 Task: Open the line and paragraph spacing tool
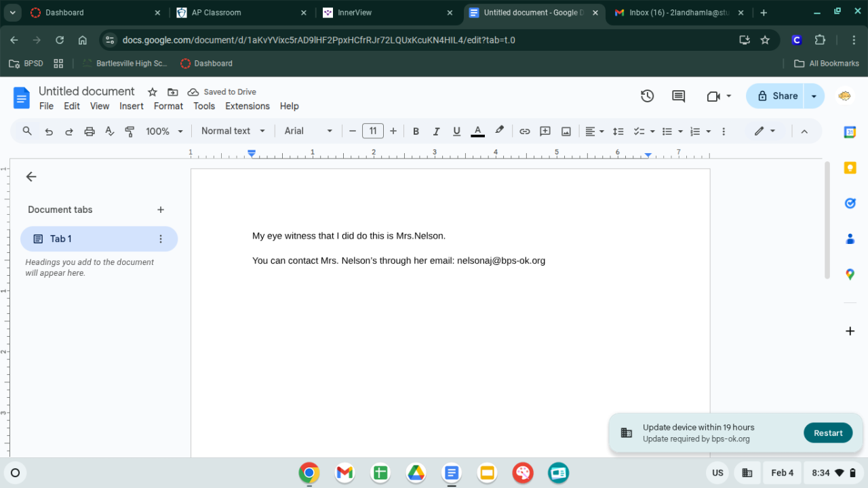point(618,131)
